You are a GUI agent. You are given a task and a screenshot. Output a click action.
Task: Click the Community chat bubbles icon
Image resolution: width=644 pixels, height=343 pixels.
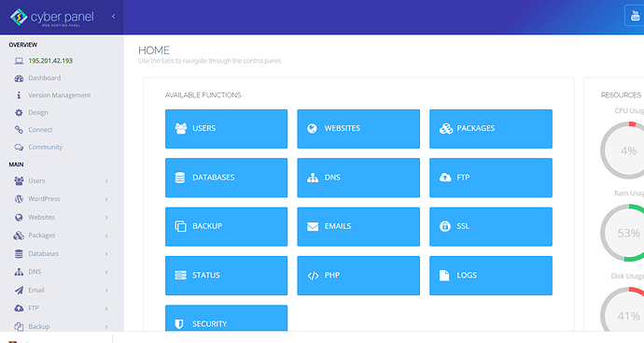19,148
